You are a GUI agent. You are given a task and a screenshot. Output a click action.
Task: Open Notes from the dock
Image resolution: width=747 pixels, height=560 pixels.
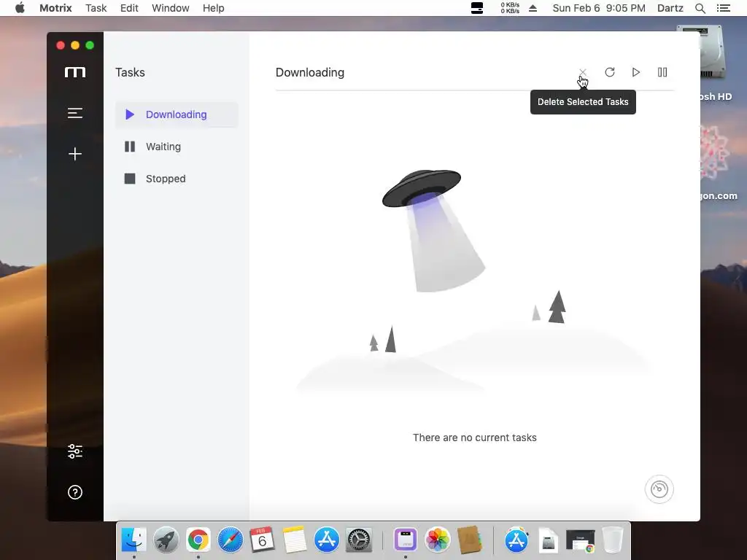(295, 540)
